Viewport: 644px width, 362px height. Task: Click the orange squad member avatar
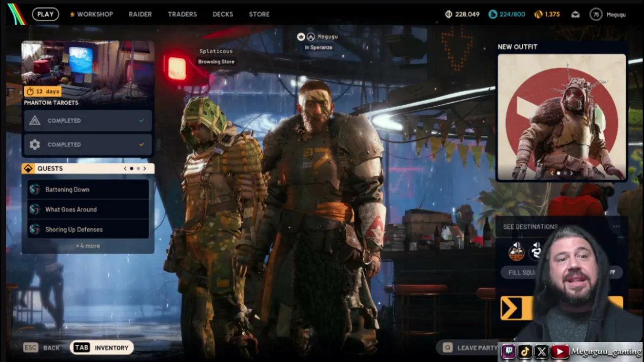(516, 251)
